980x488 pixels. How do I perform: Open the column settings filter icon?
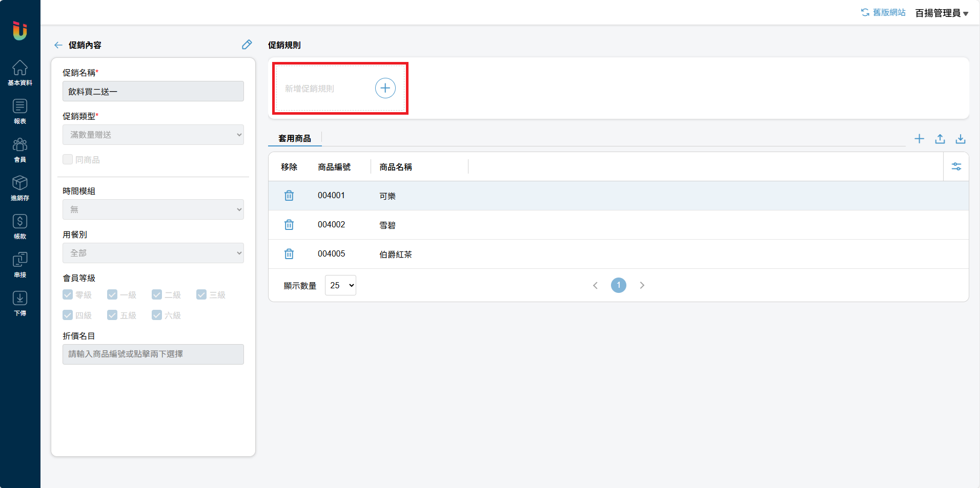[x=956, y=167]
